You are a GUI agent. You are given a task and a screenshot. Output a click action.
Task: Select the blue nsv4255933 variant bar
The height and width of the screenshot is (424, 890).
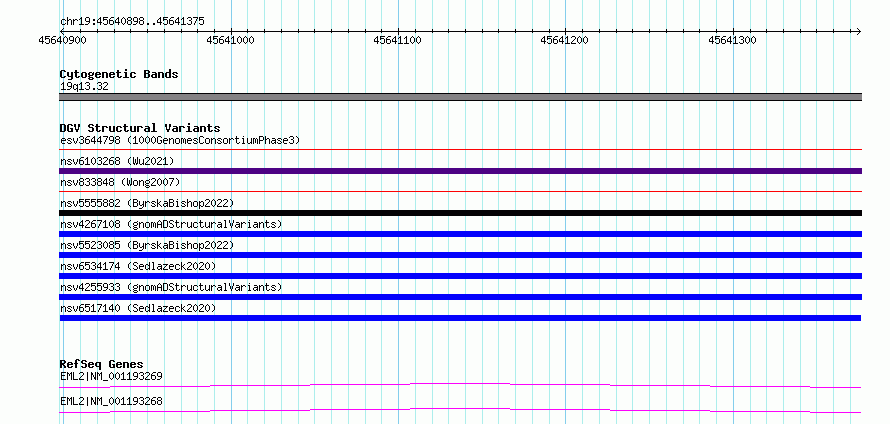click(x=460, y=297)
